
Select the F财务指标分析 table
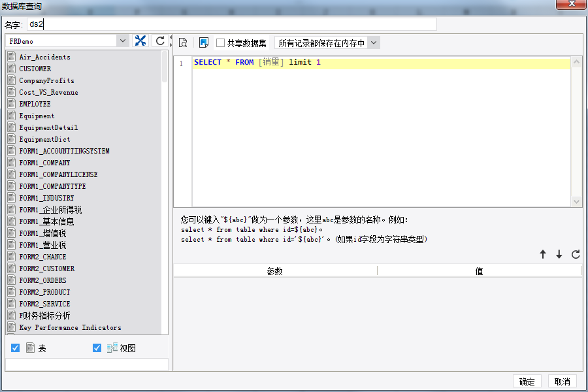point(44,316)
